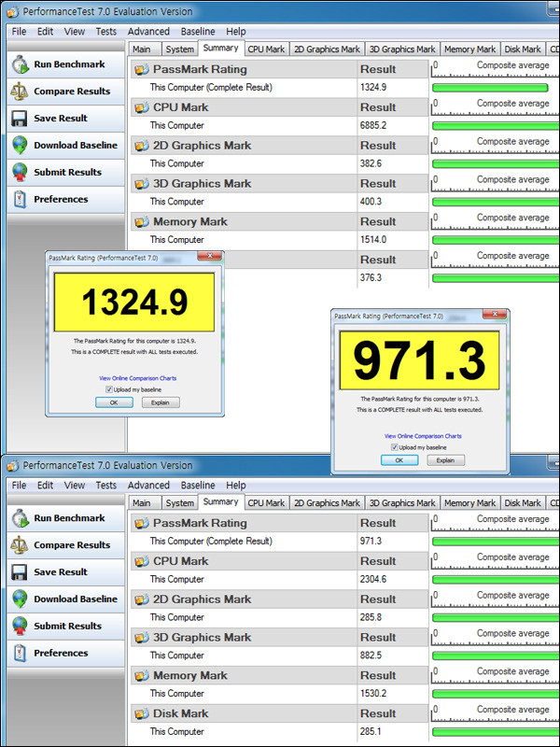The image size is (560, 747).
Task: Click Compare Results scales icon in bottom window
Action: 20,545
